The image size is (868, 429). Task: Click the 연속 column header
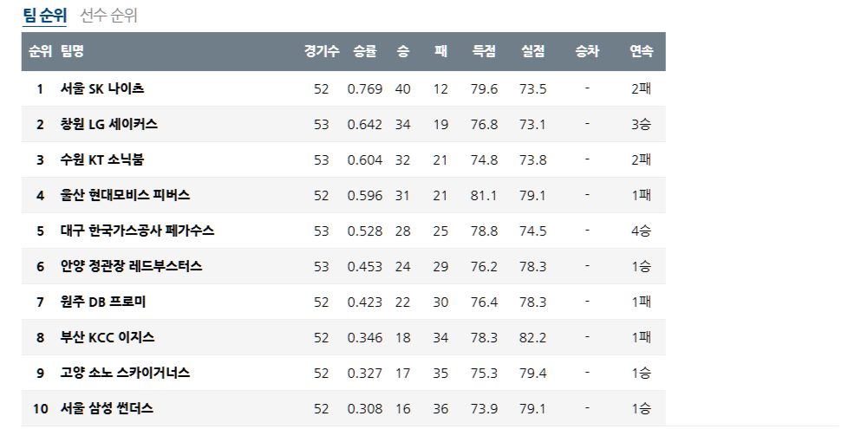642,51
